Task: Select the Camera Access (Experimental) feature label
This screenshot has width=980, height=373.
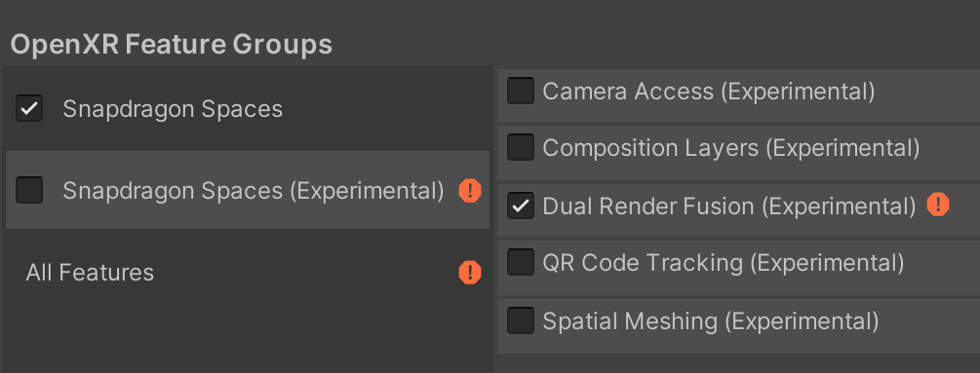Action: (x=709, y=92)
